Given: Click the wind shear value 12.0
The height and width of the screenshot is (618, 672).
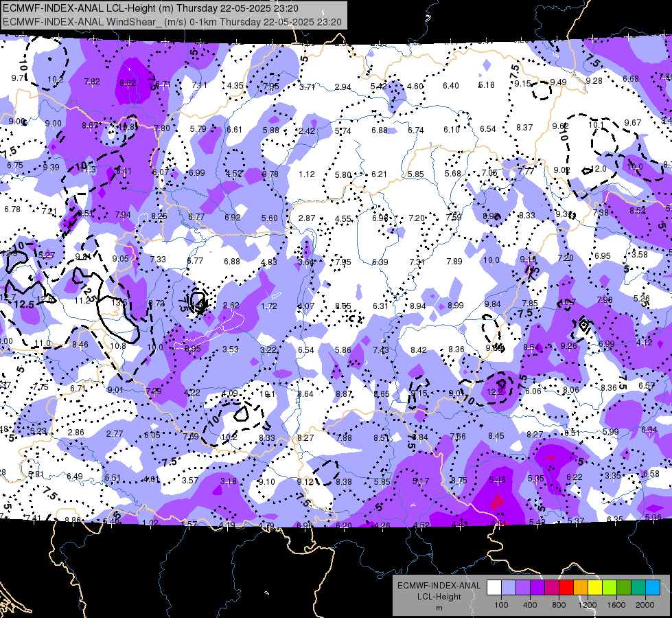Looking at the screenshot, I should 599,168.
